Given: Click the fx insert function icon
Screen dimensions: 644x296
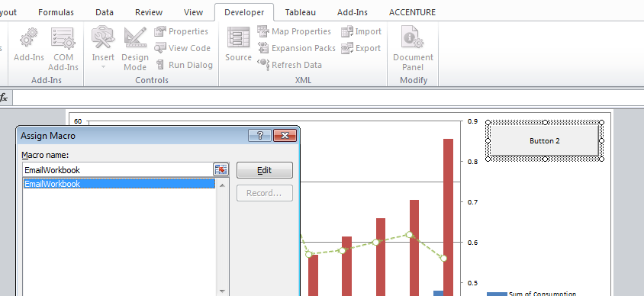Looking at the screenshot, I should pyautogui.click(x=4, y=98).
